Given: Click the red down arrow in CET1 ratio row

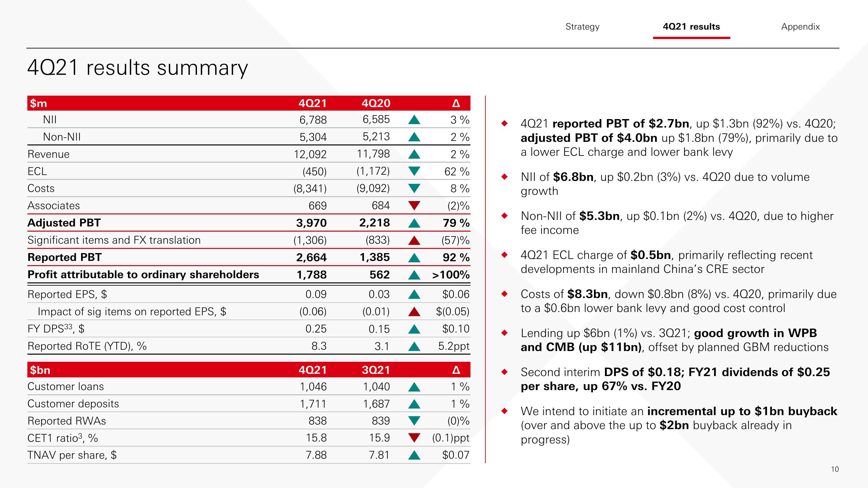Looking at the screenshot, I should (414, 438).
